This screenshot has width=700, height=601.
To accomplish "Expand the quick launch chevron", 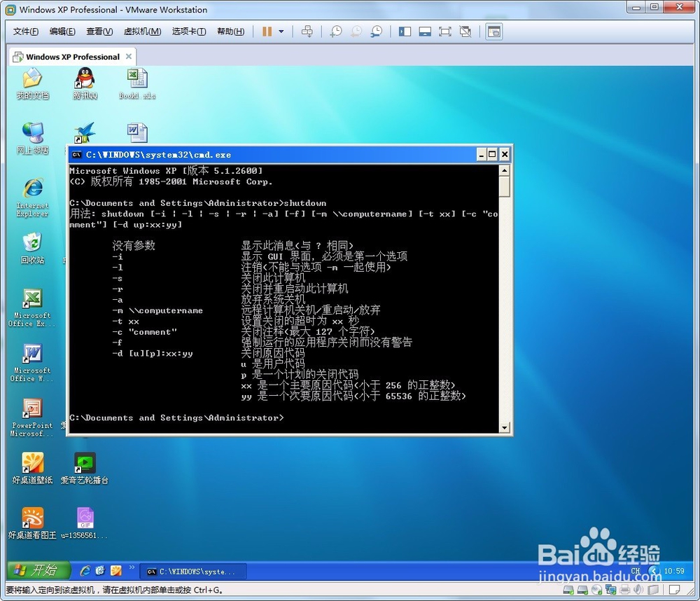I will [x=132, y=567].
